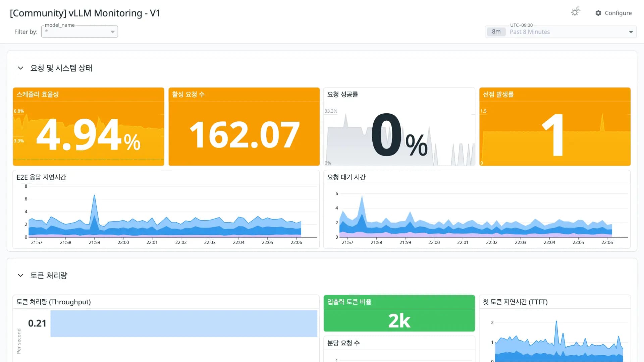This screenshot has width=644, height=362.
Task: Click the peak in 요청 대기 시간 chart
Action: [x=362, y=196]
